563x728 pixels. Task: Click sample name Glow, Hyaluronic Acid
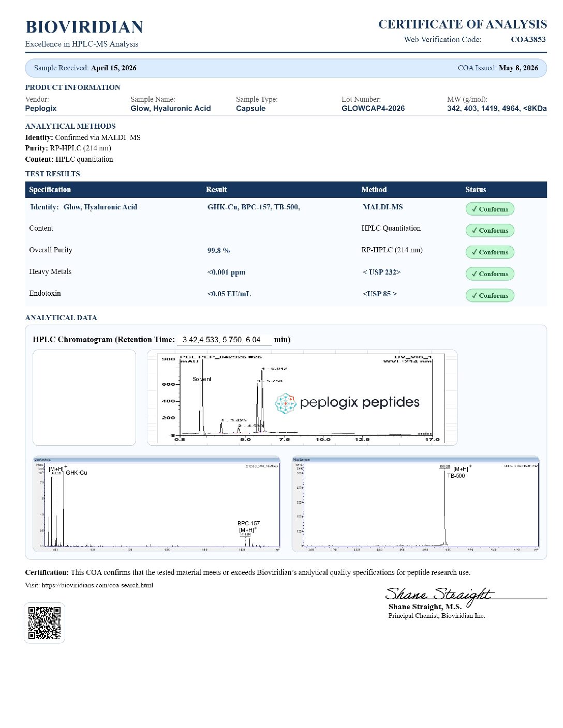[x=171, y=109]
